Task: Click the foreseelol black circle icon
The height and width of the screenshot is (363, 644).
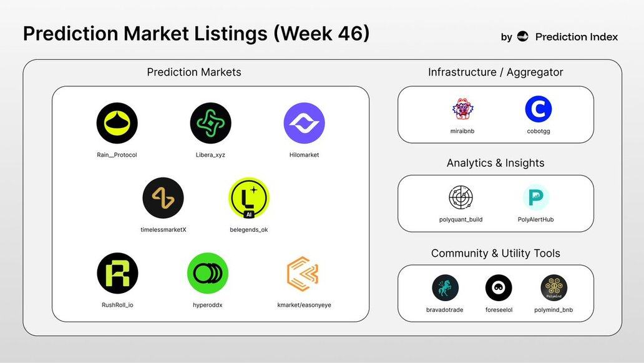Action: coord(499,288)
